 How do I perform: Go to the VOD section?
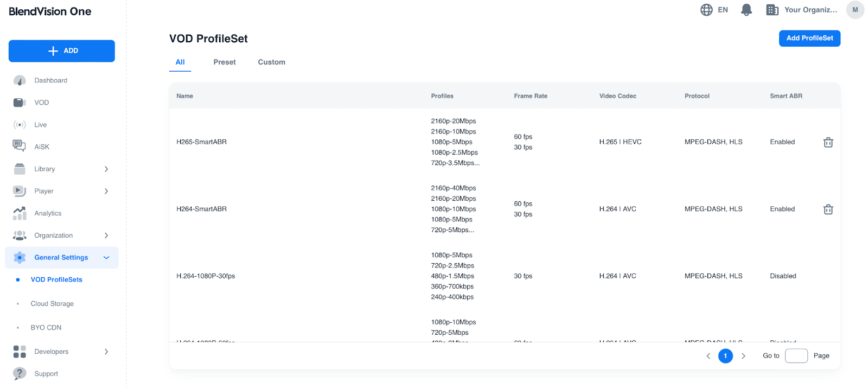click(x=41, y=103)
